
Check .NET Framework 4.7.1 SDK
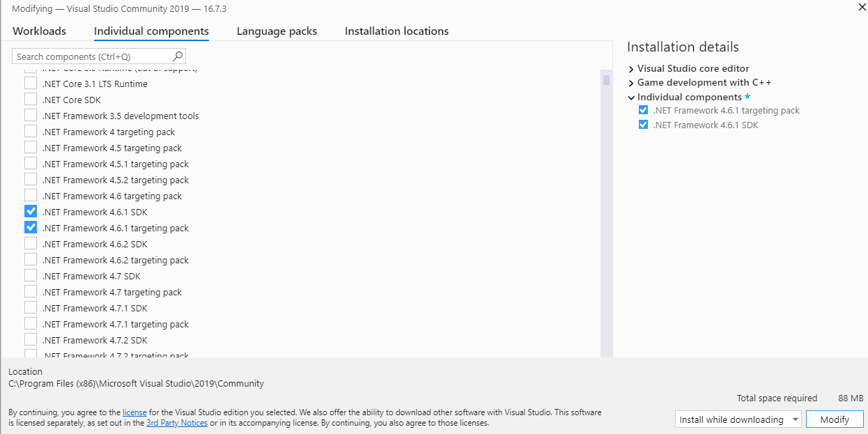31,308
